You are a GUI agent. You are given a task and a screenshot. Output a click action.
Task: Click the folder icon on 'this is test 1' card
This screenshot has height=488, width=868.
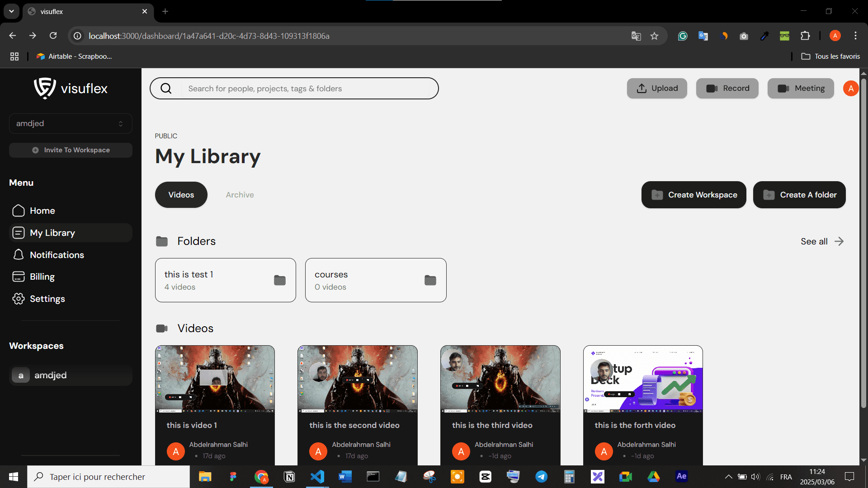(280, 280)
